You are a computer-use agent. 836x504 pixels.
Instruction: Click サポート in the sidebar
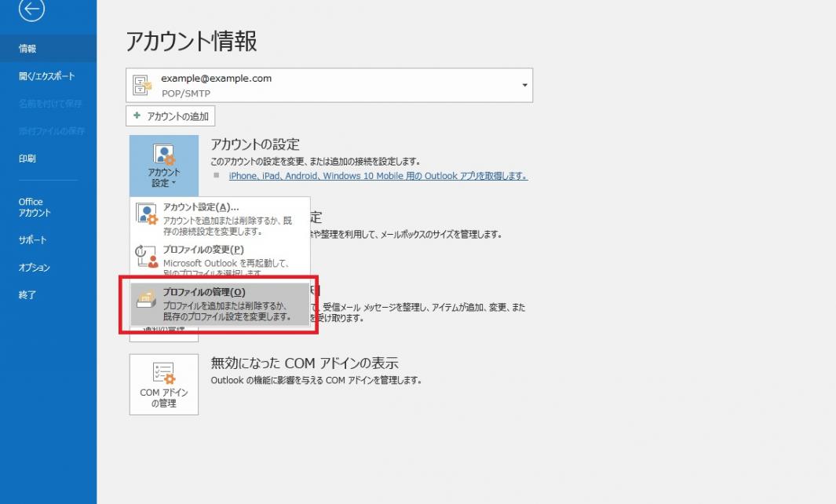click(32, 240)
